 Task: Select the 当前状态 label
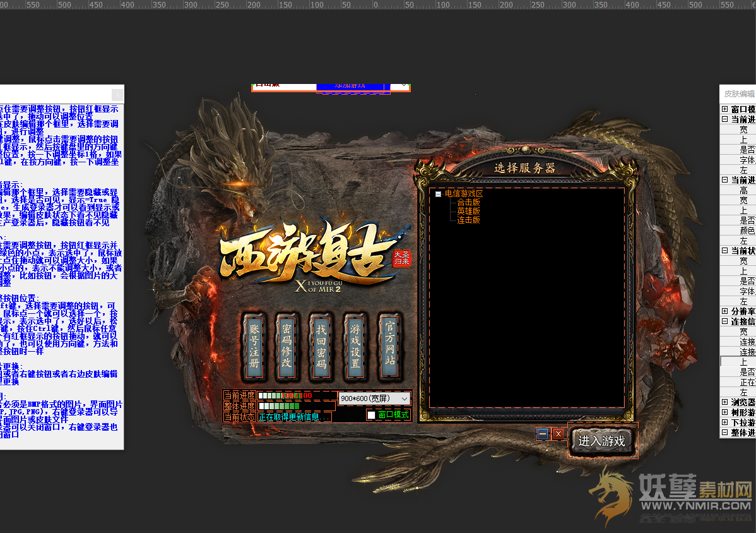tap(239, 417)
